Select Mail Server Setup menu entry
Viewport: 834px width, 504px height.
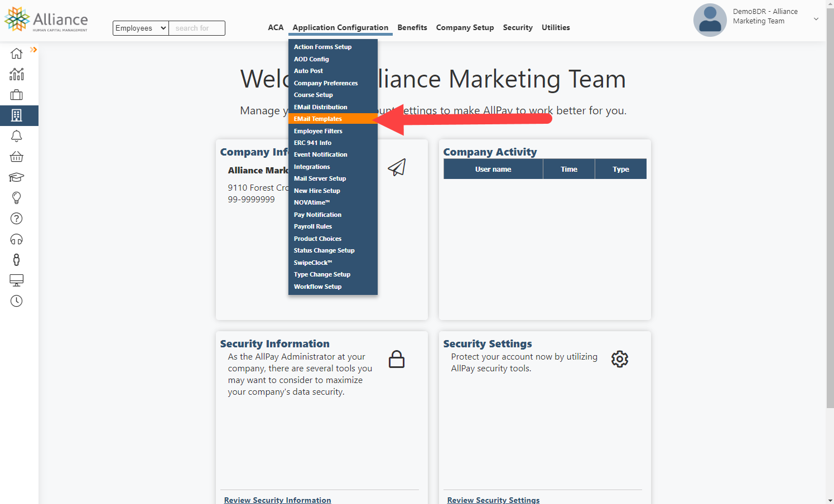[333, 178]
